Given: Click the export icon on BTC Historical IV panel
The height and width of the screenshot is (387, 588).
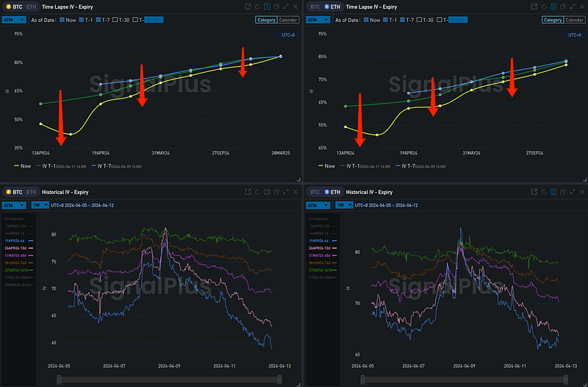Looking at the screenshot, I should 247,192.
